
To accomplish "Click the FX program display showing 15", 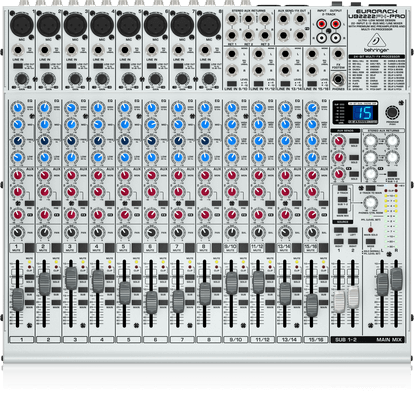I will point(362,113).
